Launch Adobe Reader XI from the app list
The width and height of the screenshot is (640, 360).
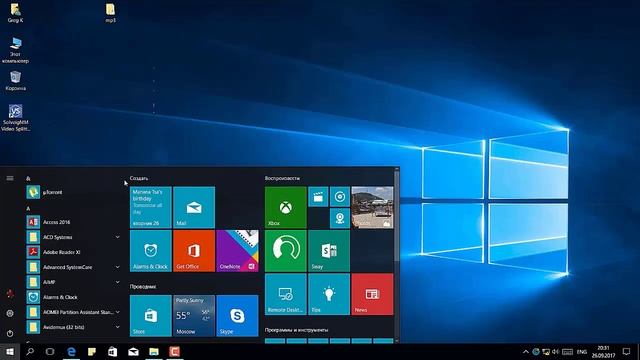73,252
